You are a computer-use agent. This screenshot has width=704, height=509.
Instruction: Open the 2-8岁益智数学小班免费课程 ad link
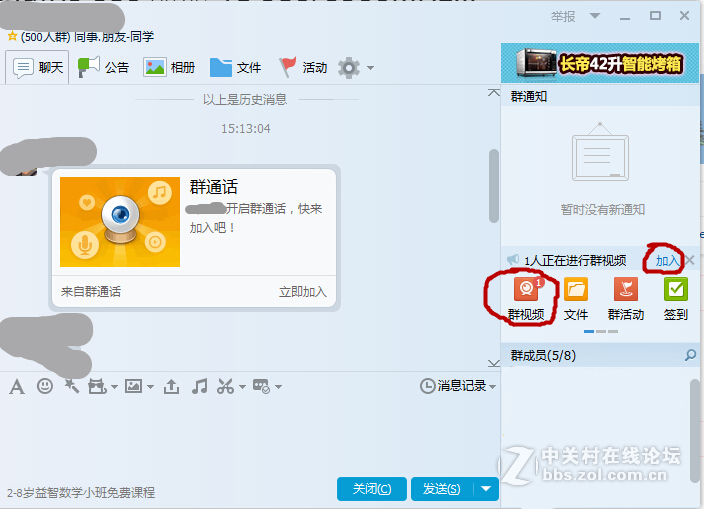point(81,493)
